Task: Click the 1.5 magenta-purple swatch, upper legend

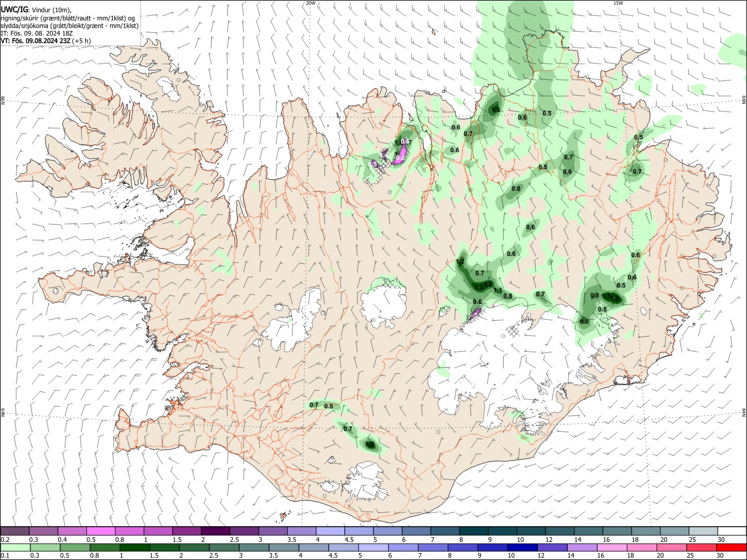Action: coord(186,531)
